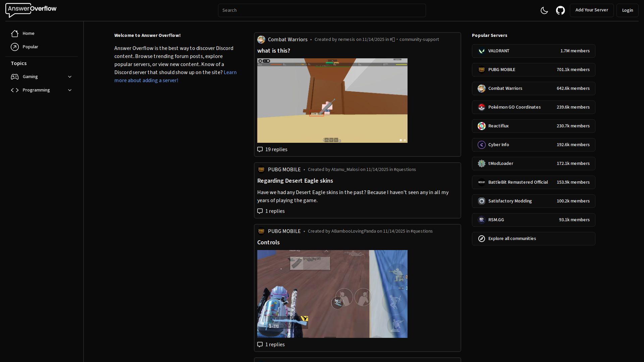Expand the Gaming topic chevron
The width and height of the screenshot is (644, 362).
70,77
